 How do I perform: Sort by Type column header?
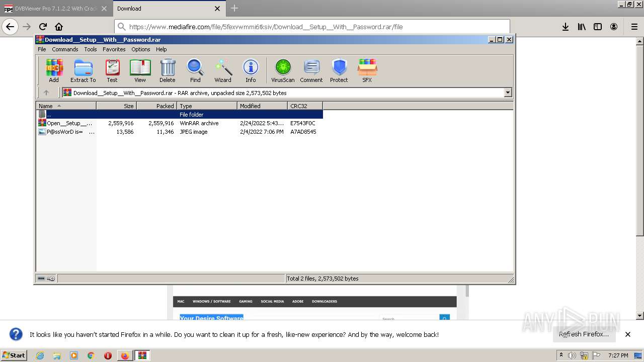click(x=207, y=106)
